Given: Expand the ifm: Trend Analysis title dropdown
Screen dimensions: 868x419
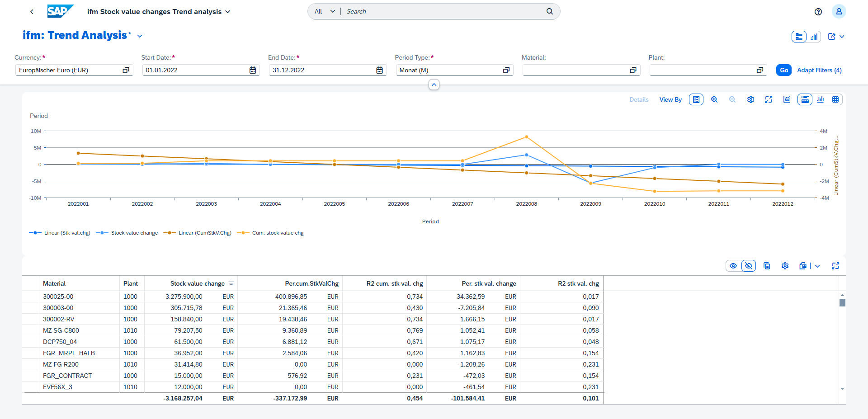Looking at the screenshot, I should tap(140, 36).
